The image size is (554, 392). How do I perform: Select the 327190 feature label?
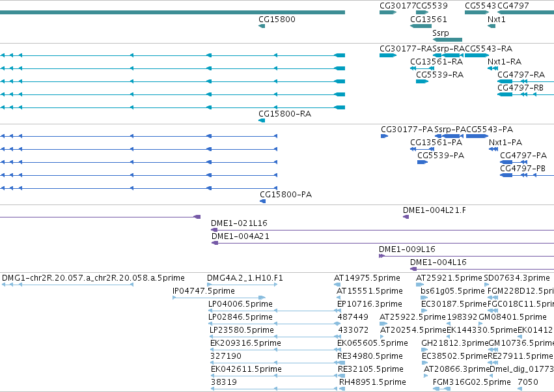pos(226,356)
